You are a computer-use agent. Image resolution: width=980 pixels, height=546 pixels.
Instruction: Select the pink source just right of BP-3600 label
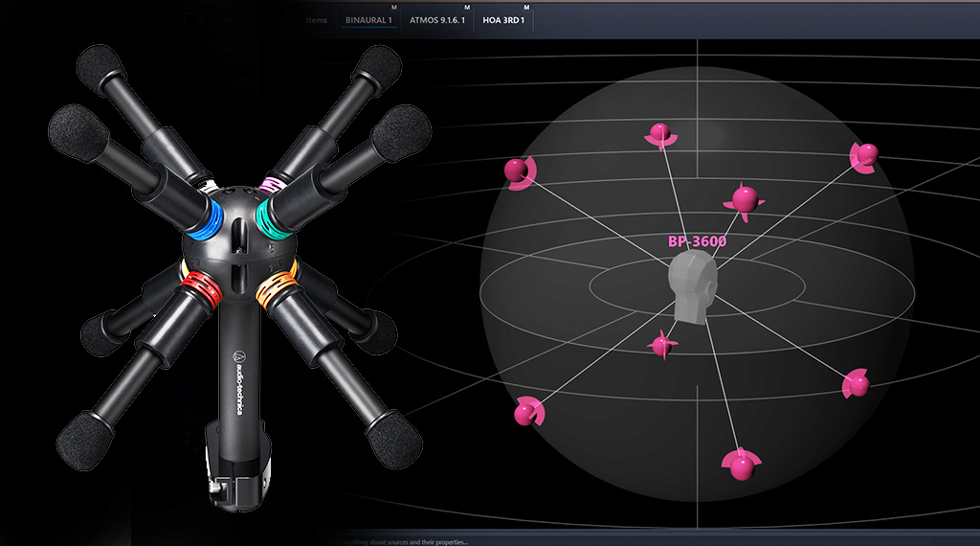(744, 200)
